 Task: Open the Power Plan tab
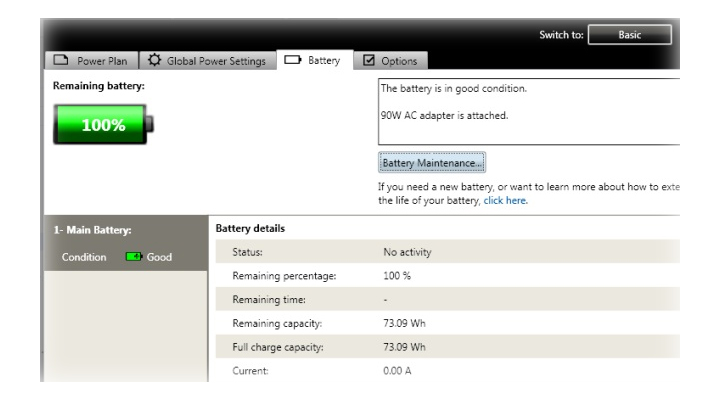tap(103, 62)
